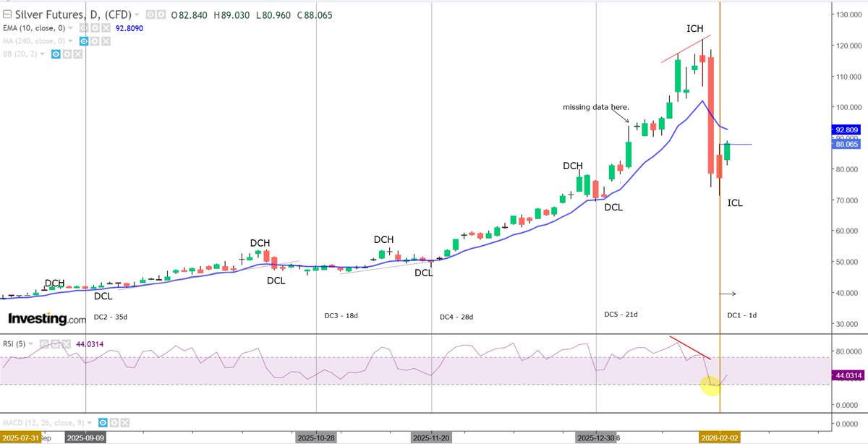868x444 pixels.
Task: Show Bollinger Bands via the eye icon
Action: click(54, 54)
